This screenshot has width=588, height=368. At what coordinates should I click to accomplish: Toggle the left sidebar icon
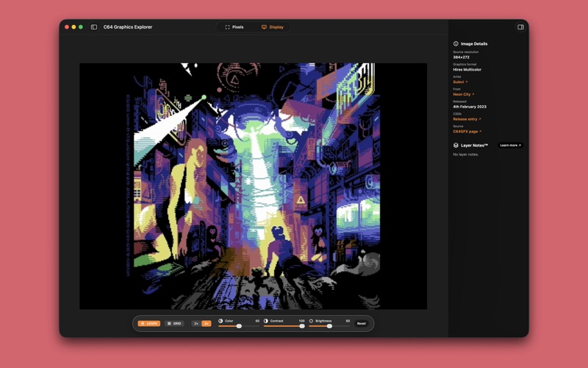94,27
